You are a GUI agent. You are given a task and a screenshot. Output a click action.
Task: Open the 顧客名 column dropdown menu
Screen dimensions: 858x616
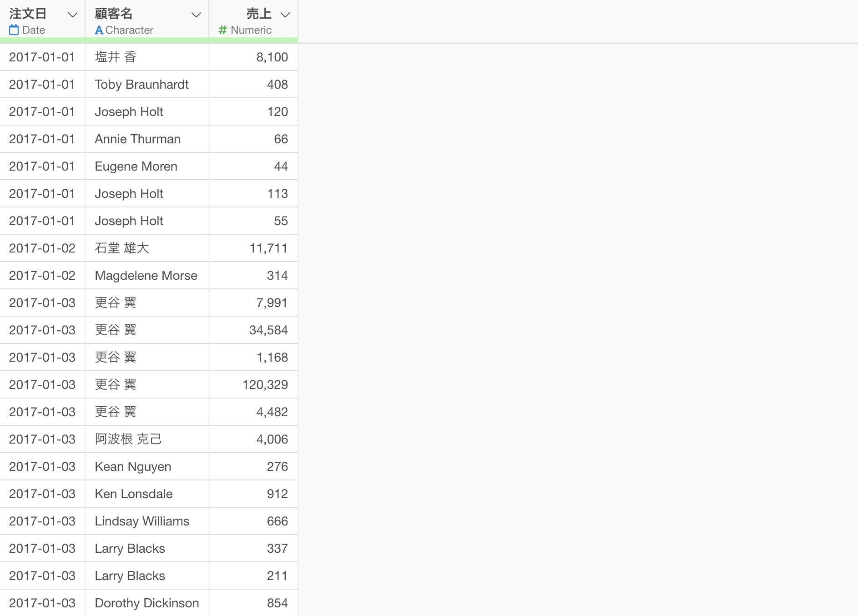196,15
